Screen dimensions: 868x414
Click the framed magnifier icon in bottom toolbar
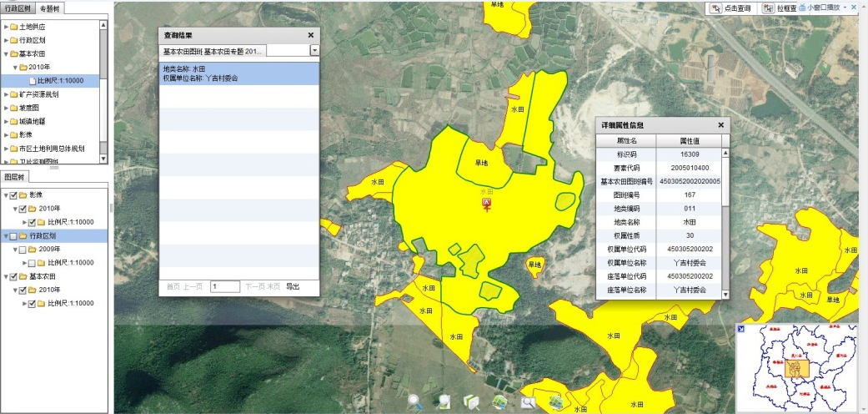(x=528, y=401)
